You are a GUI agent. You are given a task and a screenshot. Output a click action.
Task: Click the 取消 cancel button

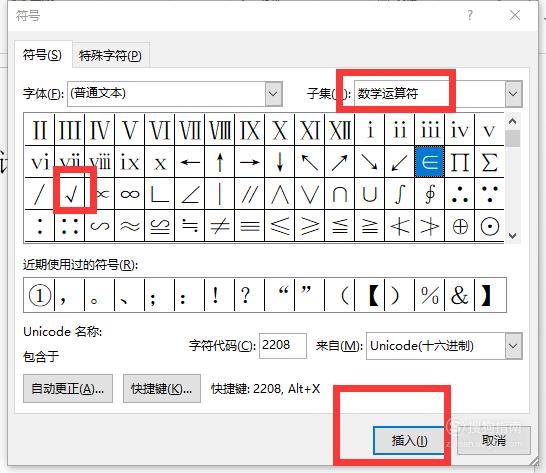pos(494,441)
